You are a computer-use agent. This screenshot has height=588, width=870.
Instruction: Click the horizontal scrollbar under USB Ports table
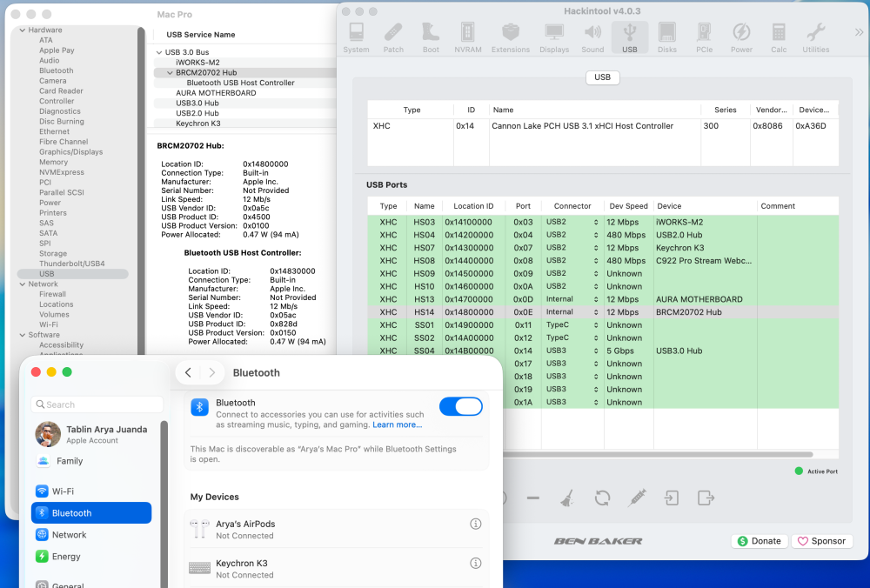coord(658,455)
